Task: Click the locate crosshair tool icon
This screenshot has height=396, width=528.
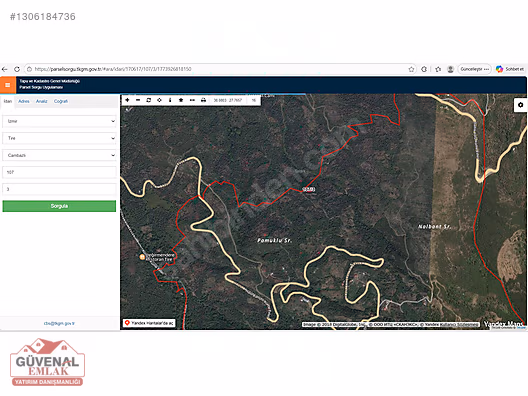Action: coord(159,100)
